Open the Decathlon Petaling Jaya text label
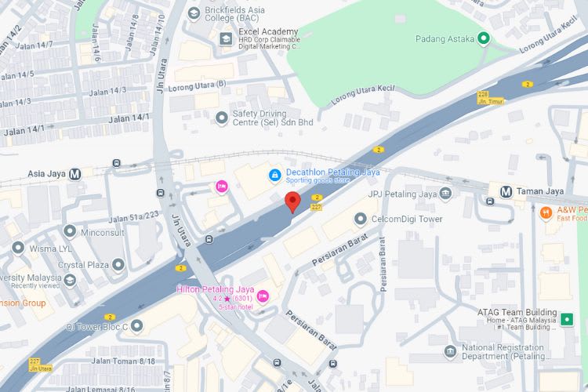This screenshot has width=588, height=392. point(332,172)
